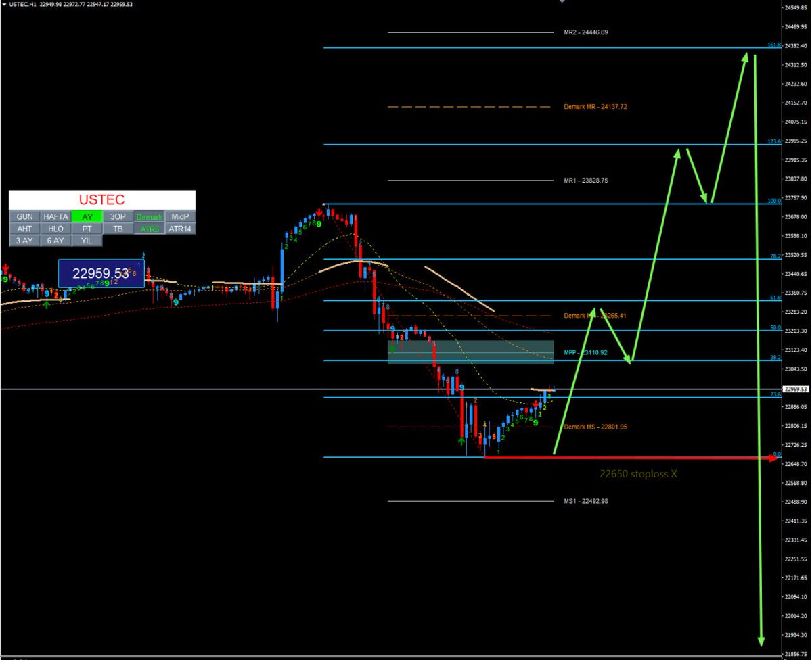This screenshot has width=812, height=660.
Task: Disable the green ATR5 button
Action: pyautogui.click(x=149, y=229)
